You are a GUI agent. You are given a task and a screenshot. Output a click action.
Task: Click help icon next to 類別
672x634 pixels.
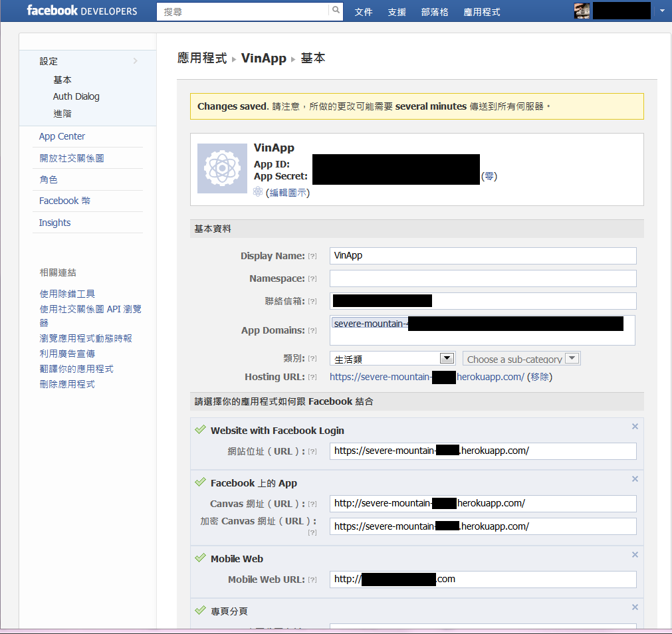click(x=312, y=359)
